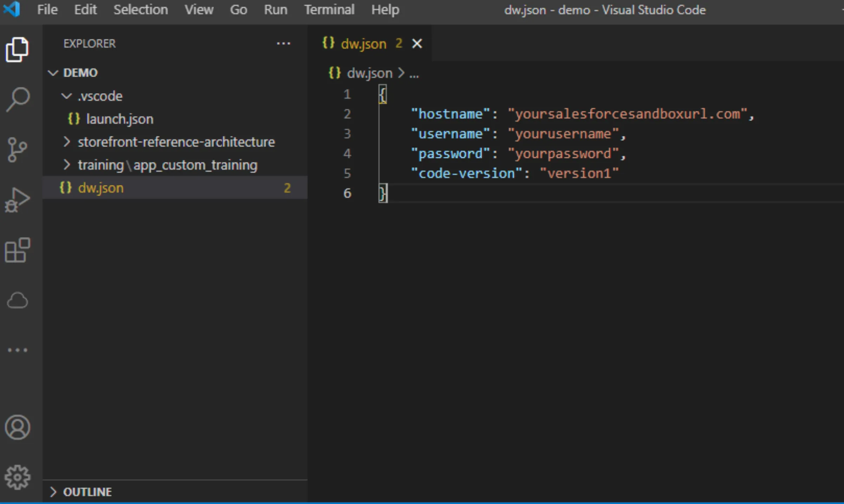Open the Extensions view icon

[x=18, y=250]
